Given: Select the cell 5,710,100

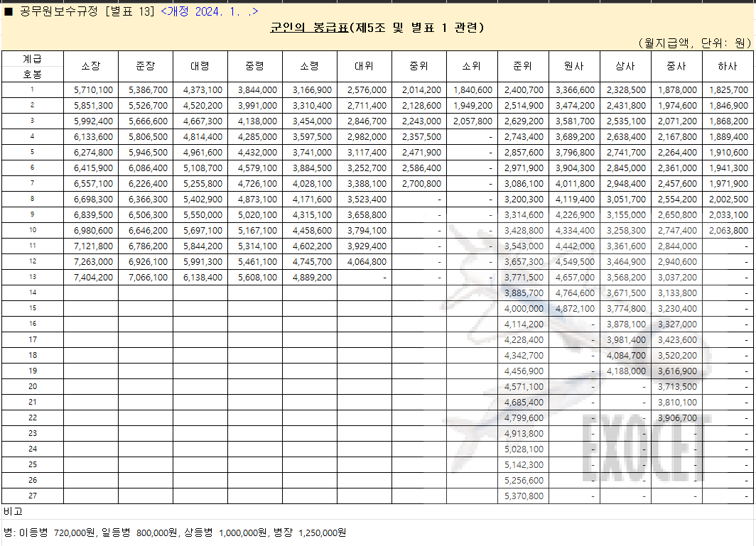Looking at the screenshot, I should pyautogui.click(x=91, y=90).
